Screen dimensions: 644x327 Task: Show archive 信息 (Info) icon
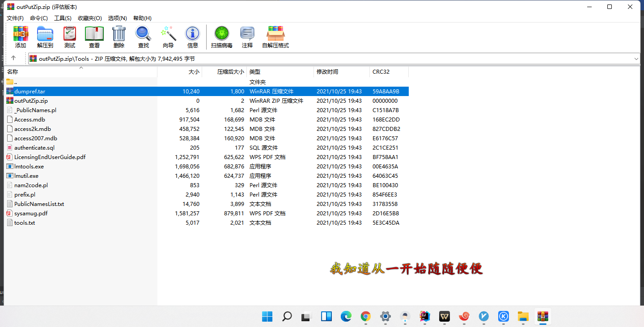pyautogui.click(x=192, y=37)
